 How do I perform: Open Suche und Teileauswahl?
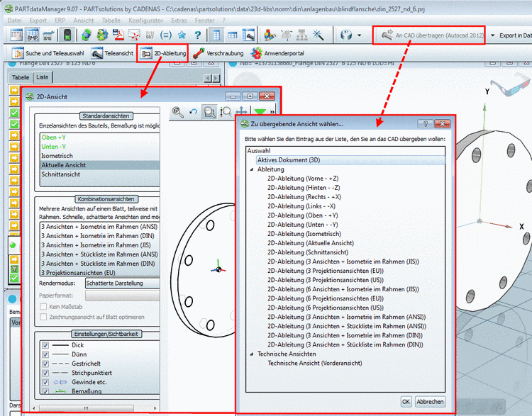click(48, 53)
